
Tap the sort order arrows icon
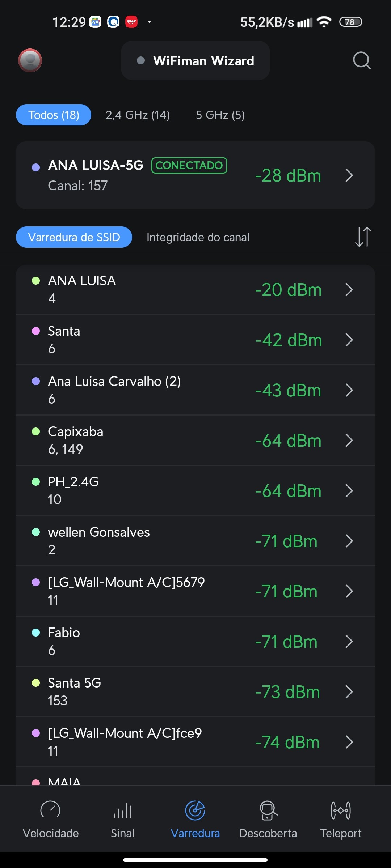pyautogui.click(x=363, y=237)
